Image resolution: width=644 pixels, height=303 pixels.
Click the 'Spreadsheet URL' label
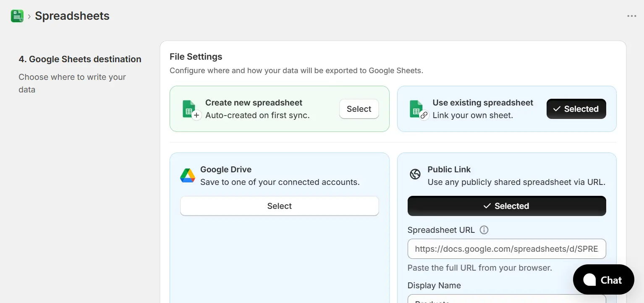[x=441, y=230]
